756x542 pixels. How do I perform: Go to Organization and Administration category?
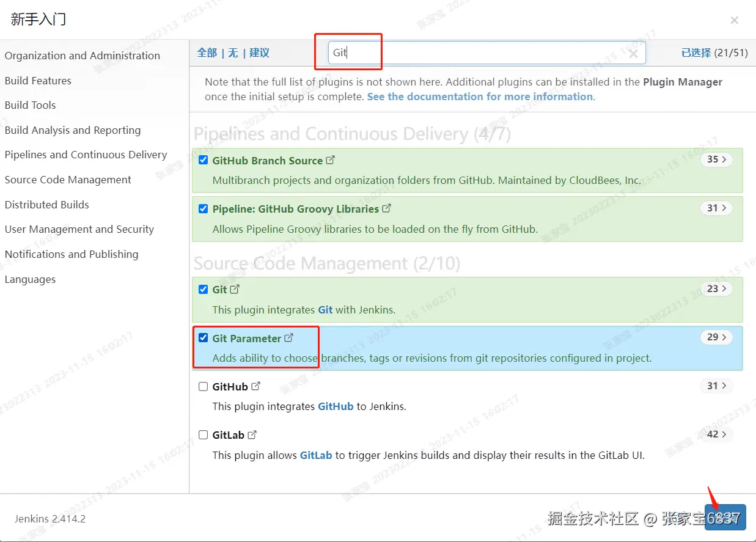click(x=83, y=56)
